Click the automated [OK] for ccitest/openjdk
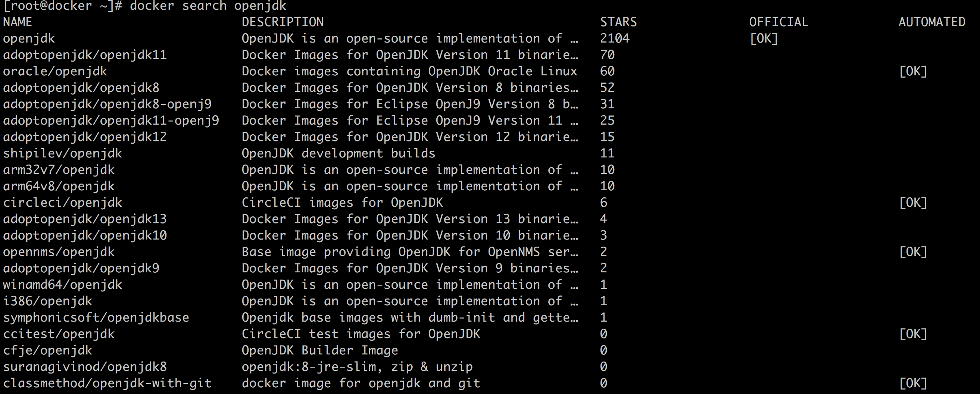Image resolution: width=980 pixels, height=394 pixels. coord(913,334)
